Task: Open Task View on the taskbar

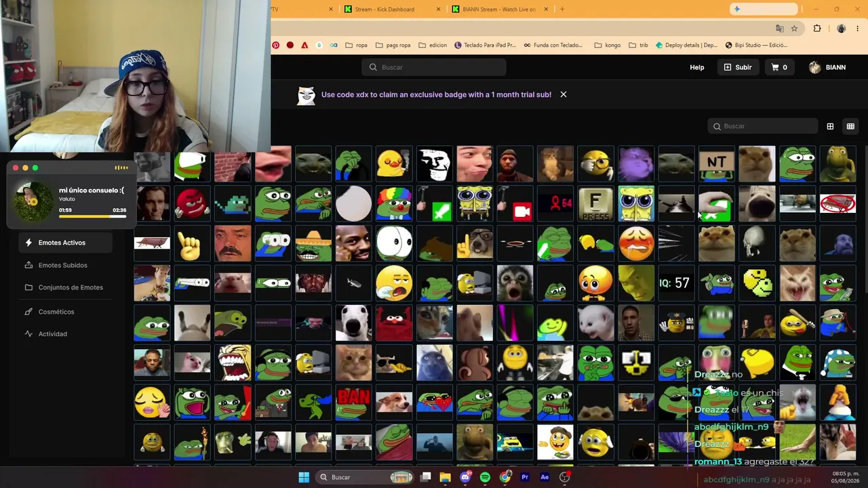Action: [x=426, y=477]
